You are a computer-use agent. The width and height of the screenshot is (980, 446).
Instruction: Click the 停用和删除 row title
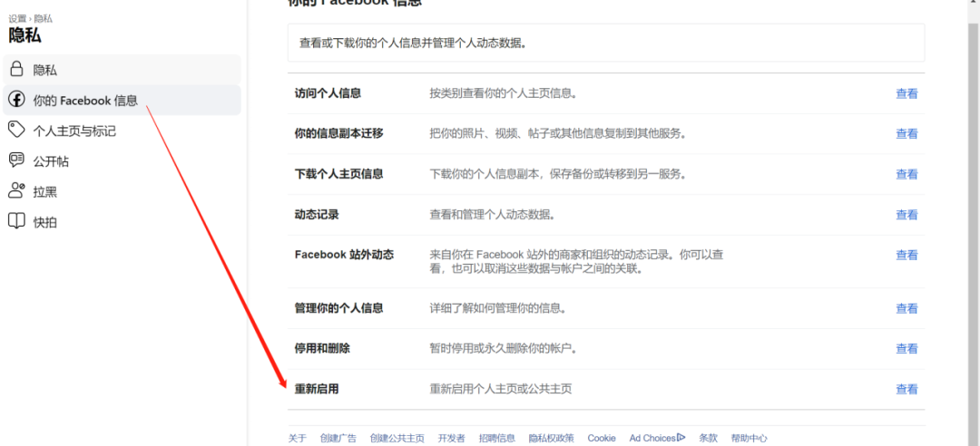[322, 349]
